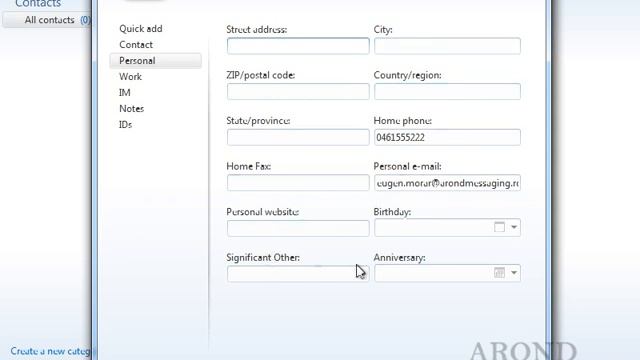Screen dimensions: 640x360
Task: Select the Personal section
Action: click(x=156, y=60)
